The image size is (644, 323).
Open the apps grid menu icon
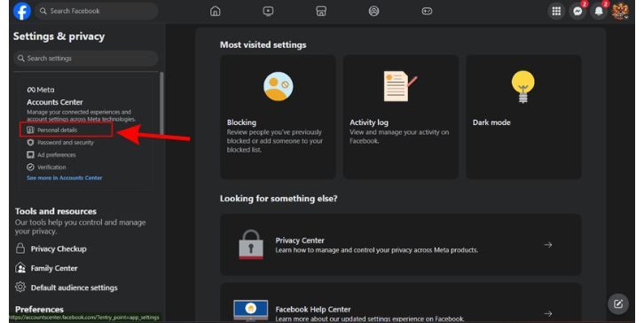click(x=556, y=12)
